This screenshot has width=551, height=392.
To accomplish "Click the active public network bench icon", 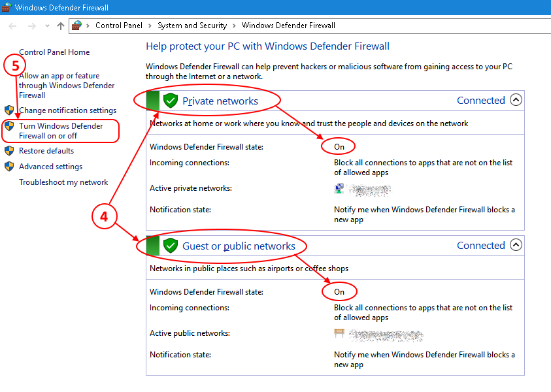I will [x=339, y=333].
